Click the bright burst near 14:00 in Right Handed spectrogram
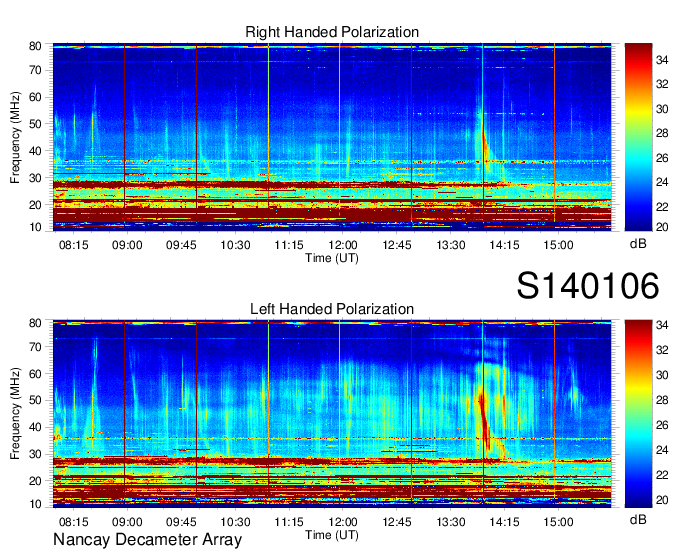The height and width of the screenshot is (552, 680). click(484, 143)
